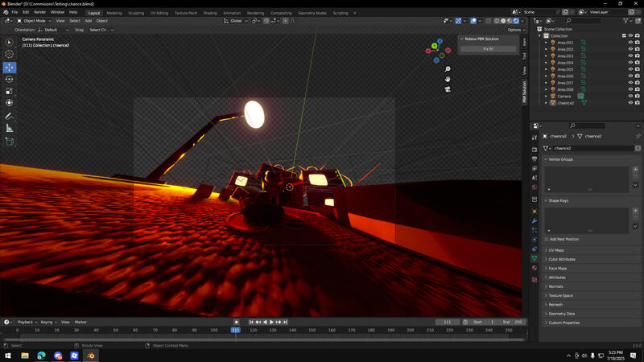Open the Options dropdown in viewport header
The image size is (644, 362).
coord(516,30)
